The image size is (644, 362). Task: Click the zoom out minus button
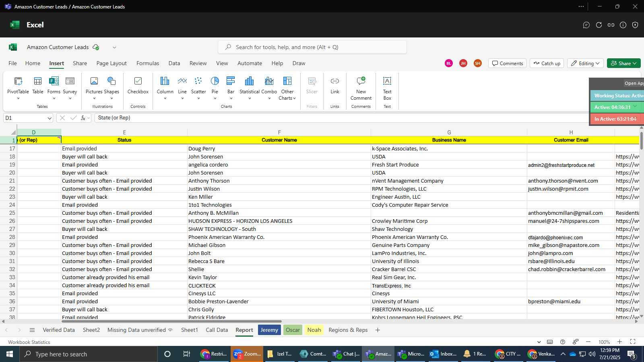pyautogui.click(x=588, y=342)
